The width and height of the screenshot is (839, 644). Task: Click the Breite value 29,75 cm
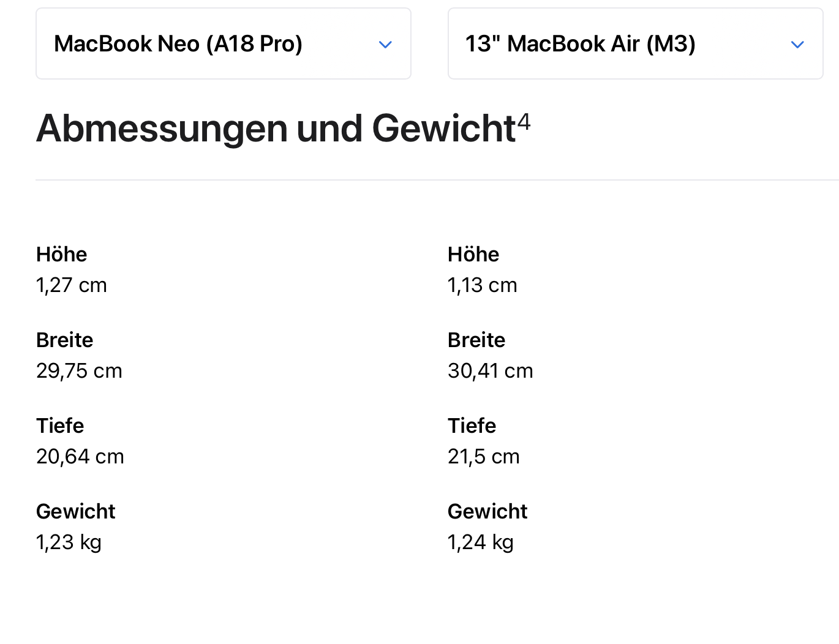click(x=79, y=371)
